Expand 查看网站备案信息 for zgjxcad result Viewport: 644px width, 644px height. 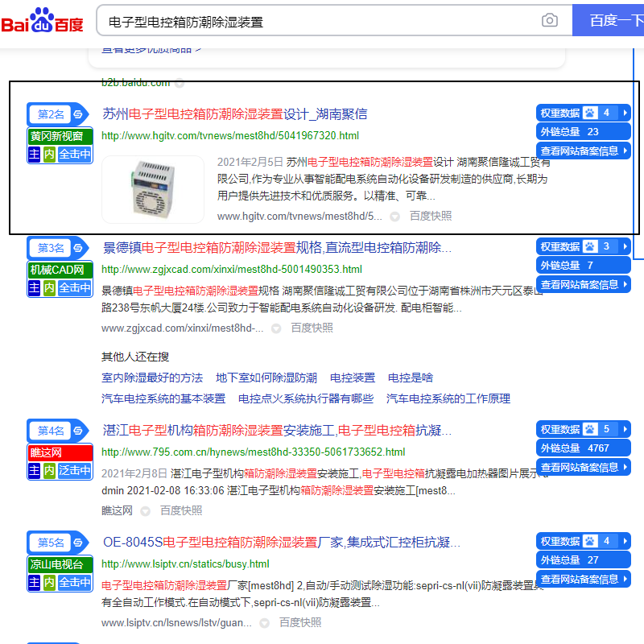(583, 284)
